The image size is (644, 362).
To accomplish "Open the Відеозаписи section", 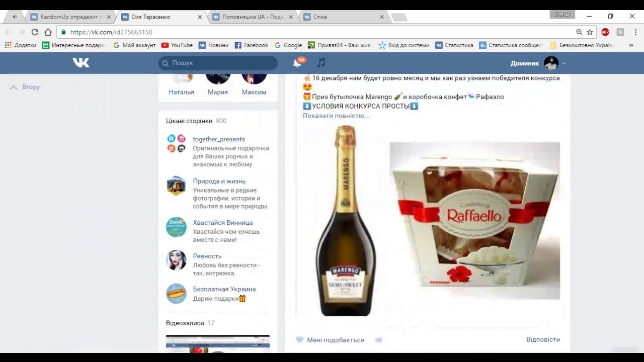I will tap(190, 323).
